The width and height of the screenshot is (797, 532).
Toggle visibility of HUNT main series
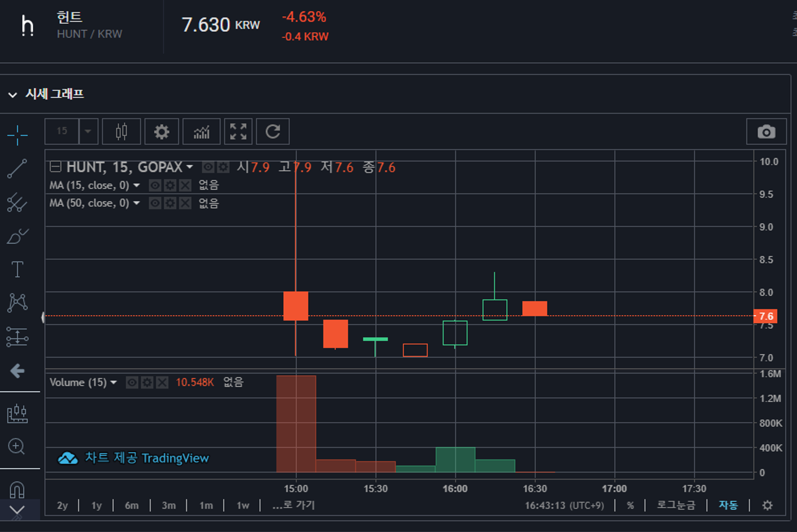208,168
